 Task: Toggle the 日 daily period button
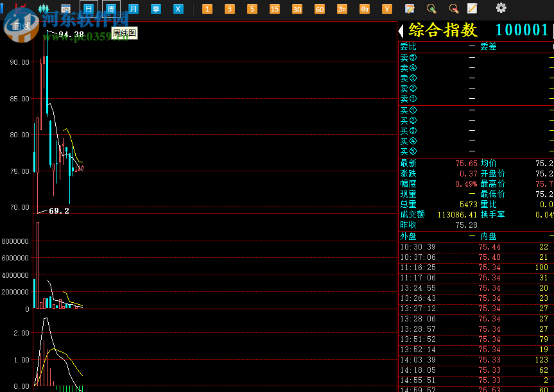pos(89,8)
